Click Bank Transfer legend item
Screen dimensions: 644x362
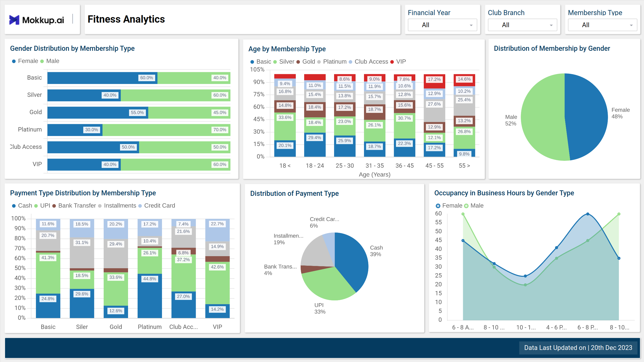[74, 206]
